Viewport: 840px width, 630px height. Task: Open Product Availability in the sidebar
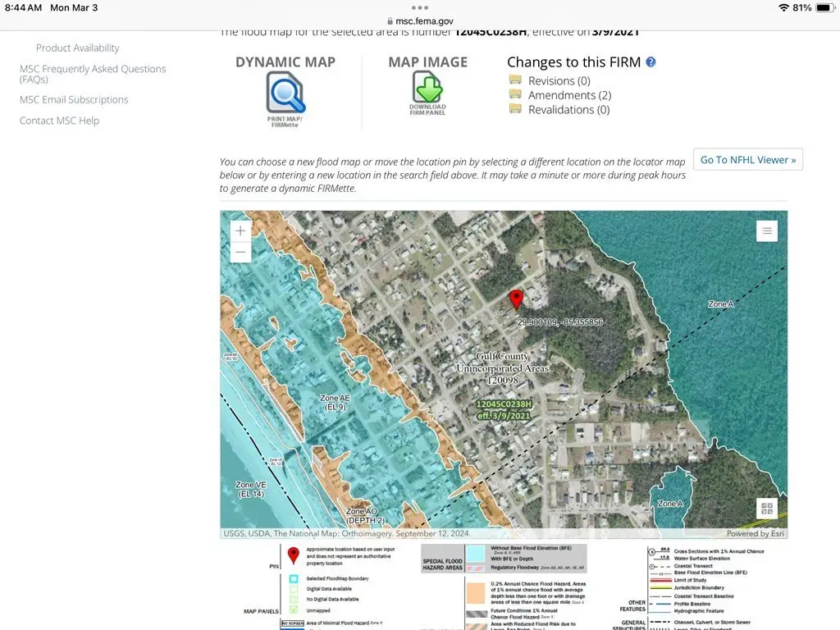pyautogui.click(x=77, y=48)
